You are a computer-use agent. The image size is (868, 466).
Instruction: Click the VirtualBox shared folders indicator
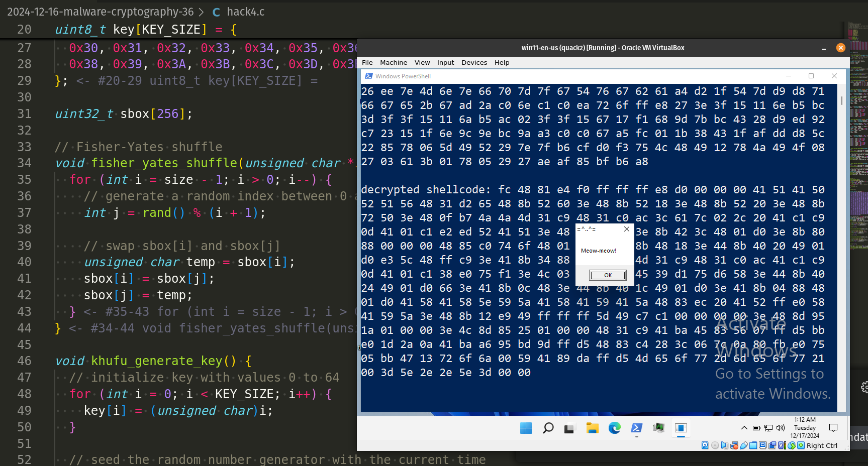[753, 445]
